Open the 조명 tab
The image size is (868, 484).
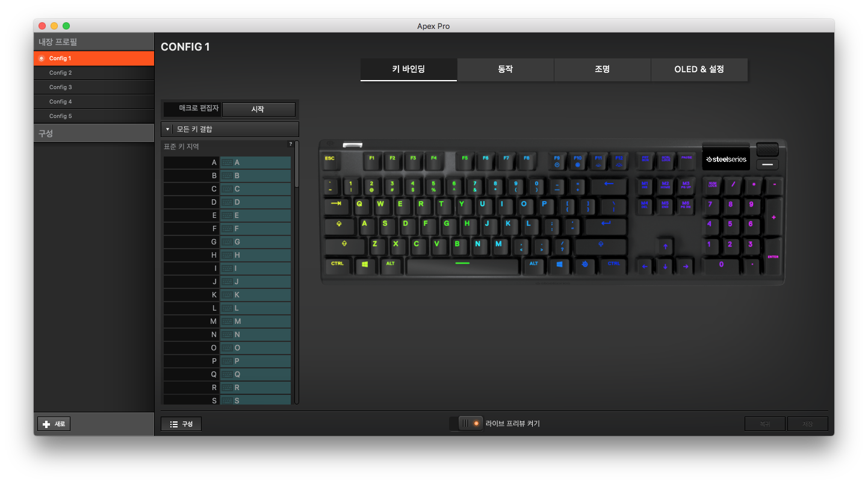(603, 69)
